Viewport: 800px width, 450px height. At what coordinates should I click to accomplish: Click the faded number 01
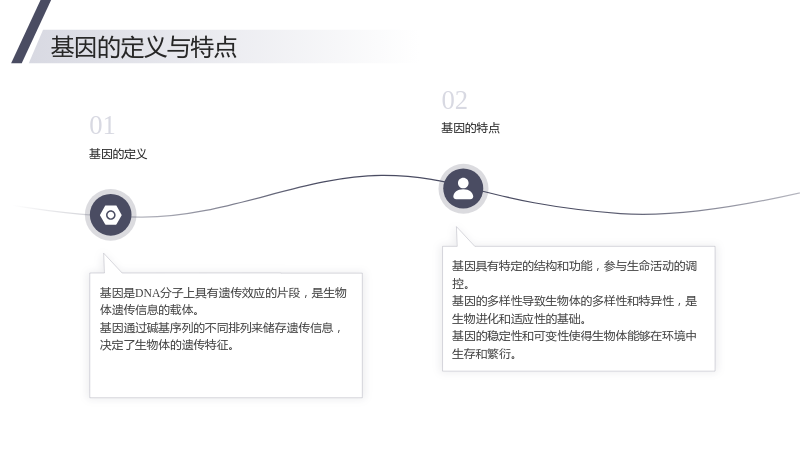pyautogui.click(x=102, y=126)
